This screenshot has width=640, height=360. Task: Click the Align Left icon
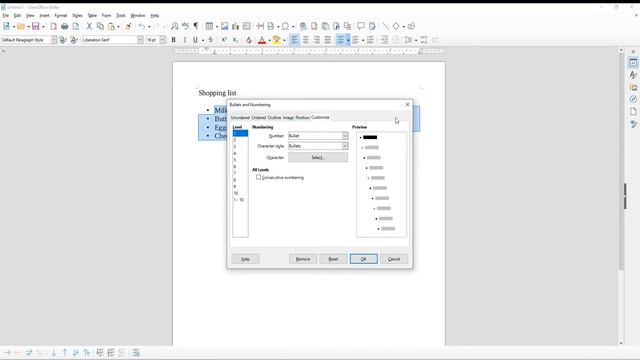pyautogui.click(x=294, y=40)
